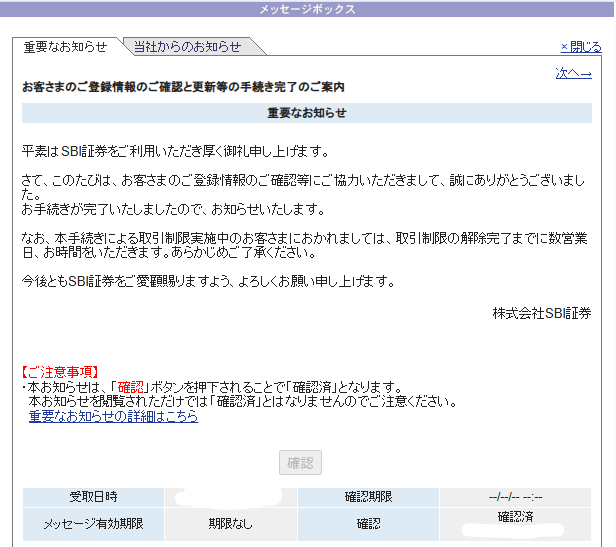The width and height of the screenshot is (616, 547).
Task: Select the メッセージ有効期限 label cell
Action: click(93, 523)
